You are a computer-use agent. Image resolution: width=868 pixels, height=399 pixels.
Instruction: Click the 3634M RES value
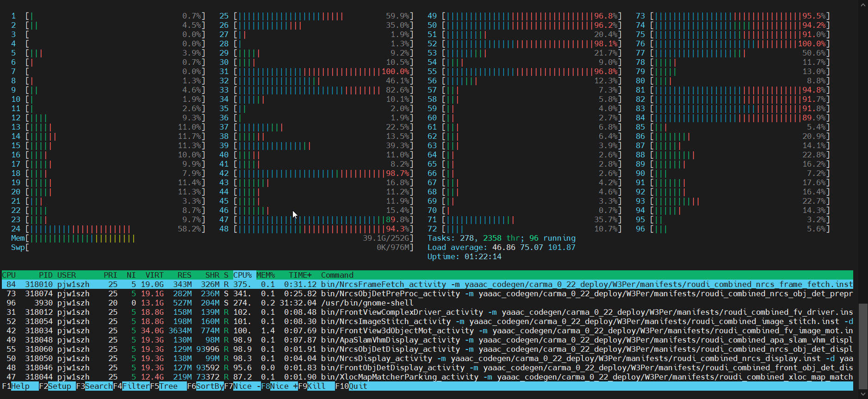pos(180,330)
